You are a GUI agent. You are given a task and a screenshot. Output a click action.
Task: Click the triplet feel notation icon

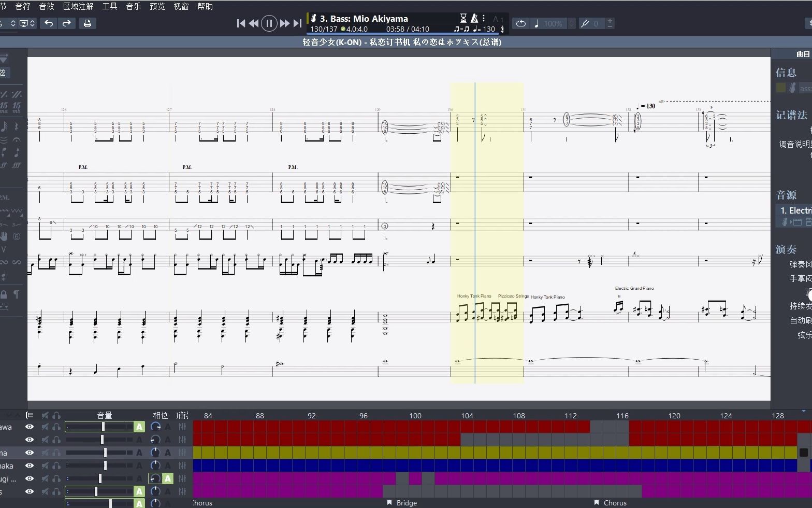461,30
